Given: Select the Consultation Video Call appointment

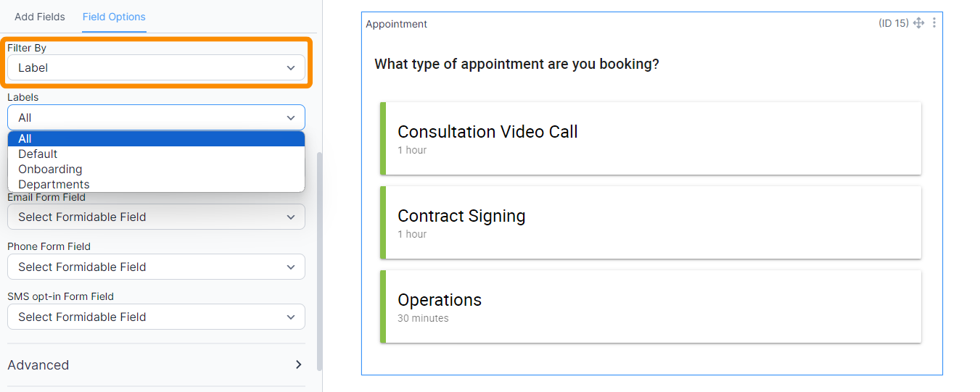Looking at the screenshot, I should pyautogui.click(x=651, y=138).
